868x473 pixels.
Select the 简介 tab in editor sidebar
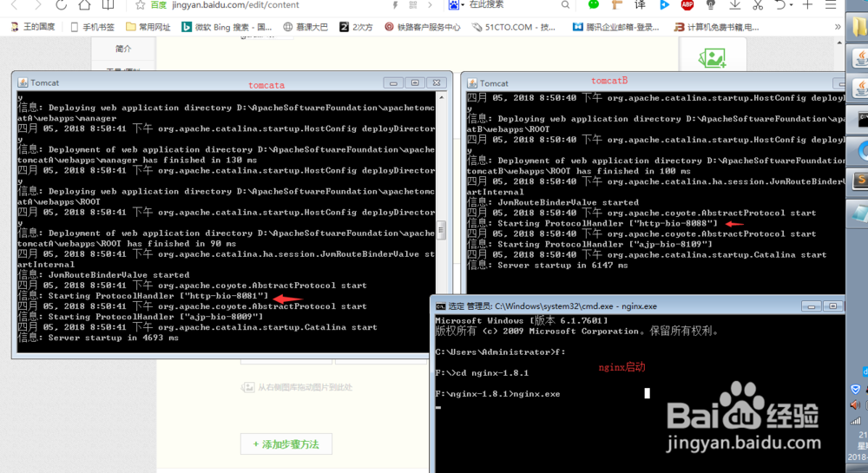[x=123, y=49]
